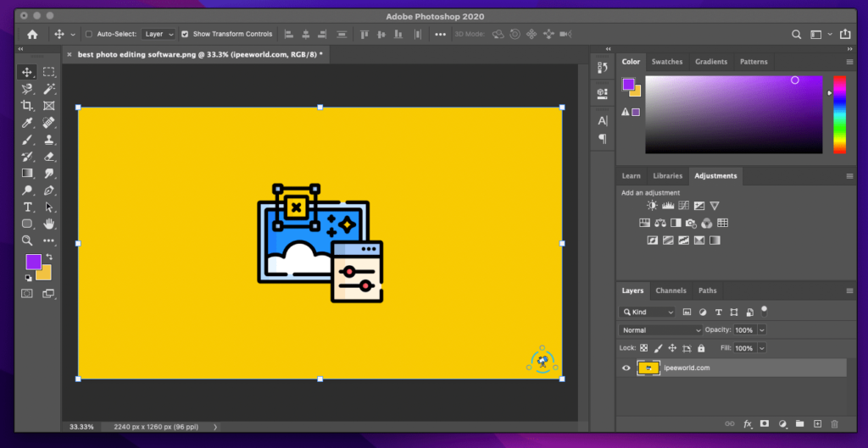868x448 pixels.
Task: Select the Rectangular Marquee tool
Action: click(49, 72)
